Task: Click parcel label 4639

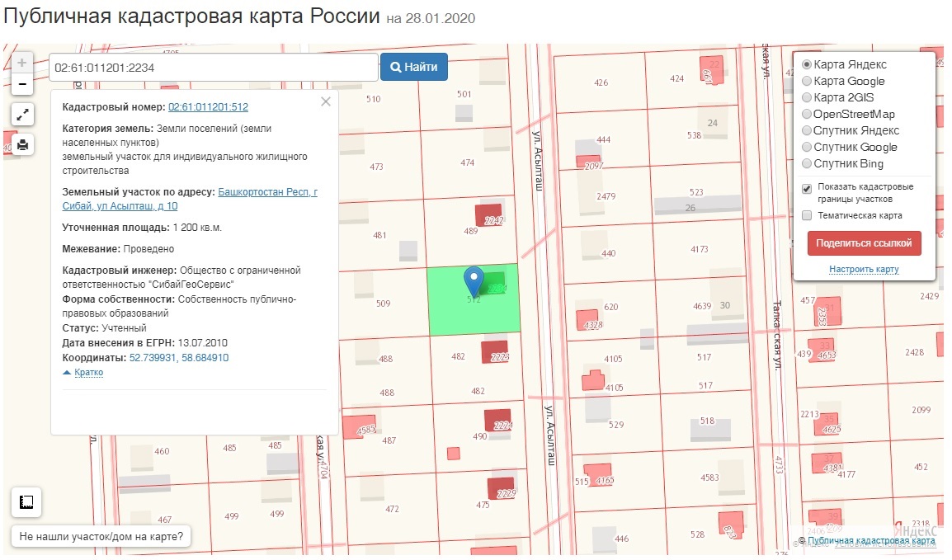Action: [x=702, y=306]
